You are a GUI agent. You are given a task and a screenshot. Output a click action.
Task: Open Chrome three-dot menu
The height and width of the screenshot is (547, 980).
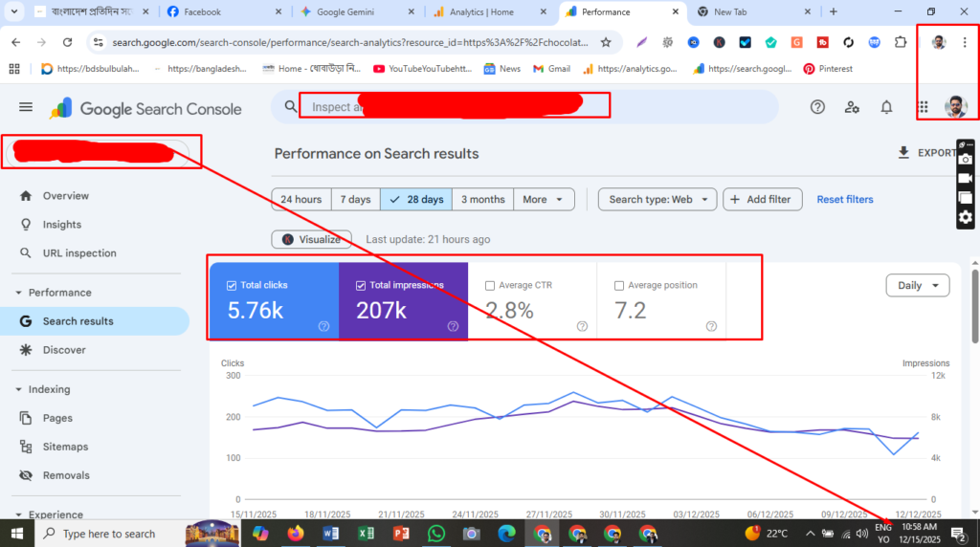point(965,42)
